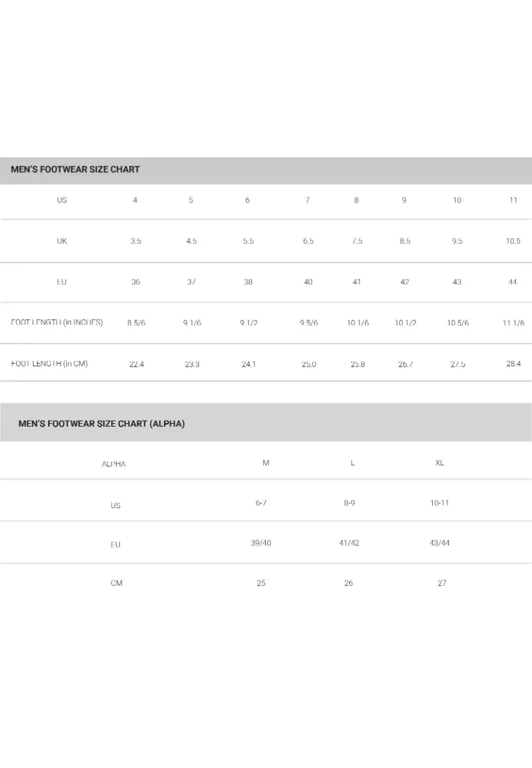This screenshot has height=768, width=532.
Task: Select the 22.4 cm foot length value
Action: click(137, 364)
